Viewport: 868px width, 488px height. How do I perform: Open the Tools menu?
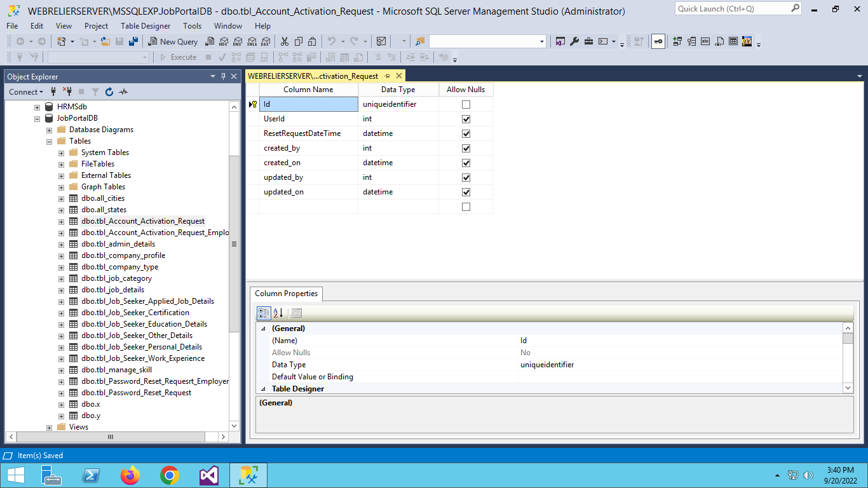[x=192, y=26]
